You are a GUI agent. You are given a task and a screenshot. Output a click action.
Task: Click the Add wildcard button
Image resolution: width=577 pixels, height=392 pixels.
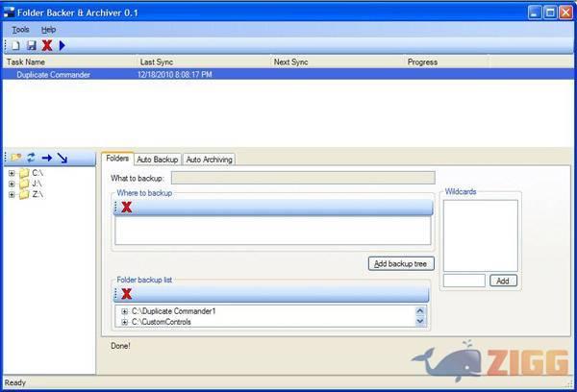click(x=503, y=281)
